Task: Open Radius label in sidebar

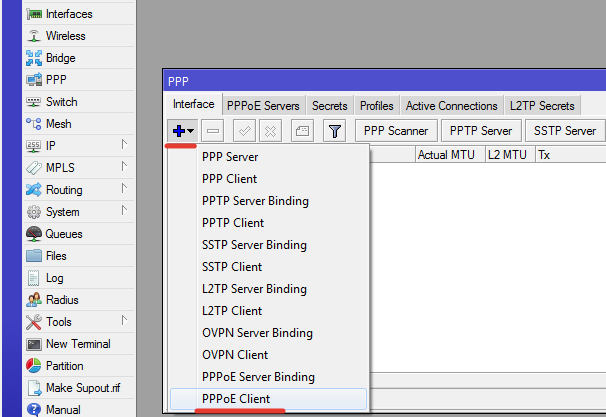Action: (x=62, y=300)
